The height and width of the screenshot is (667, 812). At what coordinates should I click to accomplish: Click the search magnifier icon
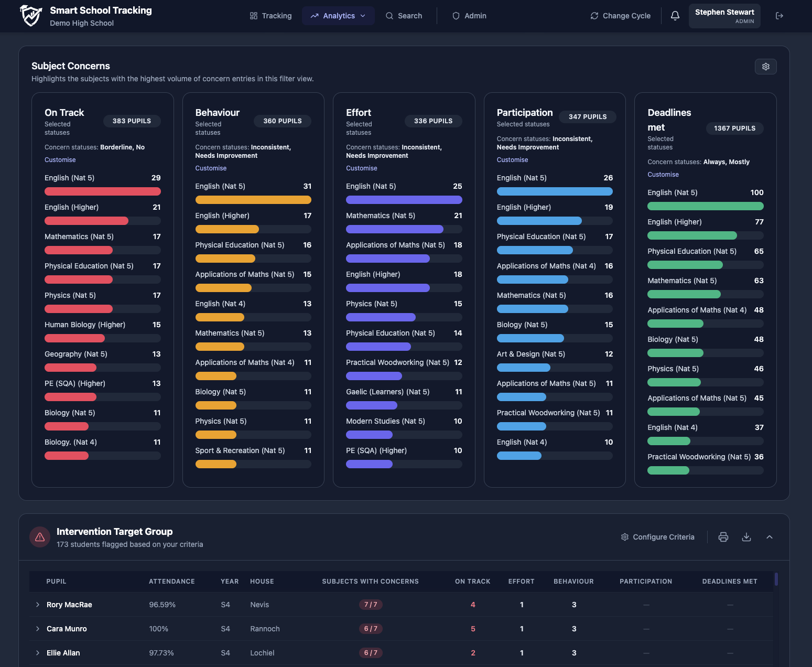pos(389,16)
